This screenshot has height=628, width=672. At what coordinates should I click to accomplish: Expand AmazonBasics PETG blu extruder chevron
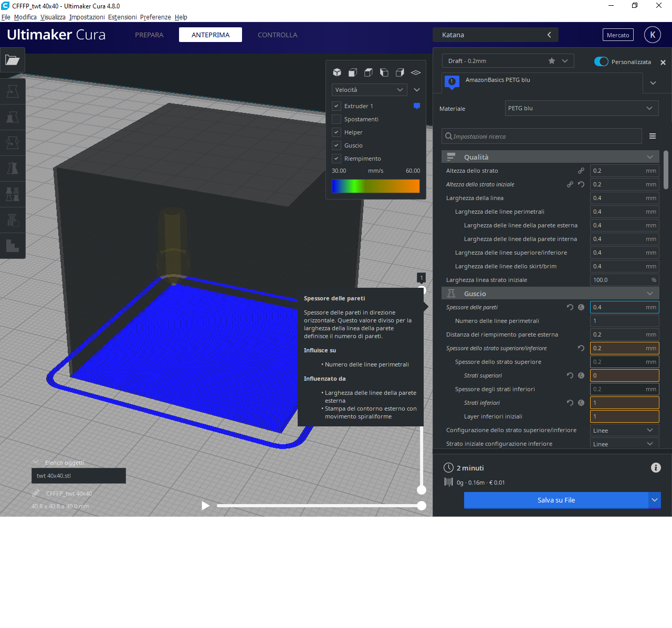[x=653, y=83]
